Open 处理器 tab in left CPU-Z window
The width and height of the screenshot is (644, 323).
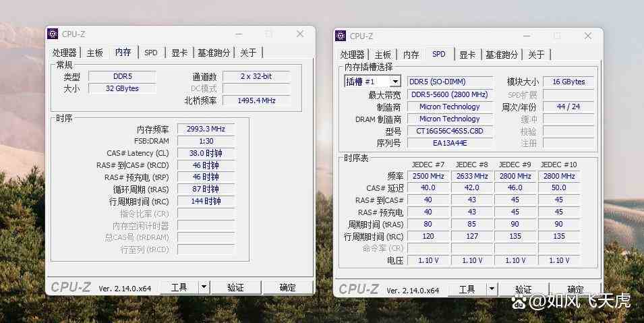pos(65,53)
